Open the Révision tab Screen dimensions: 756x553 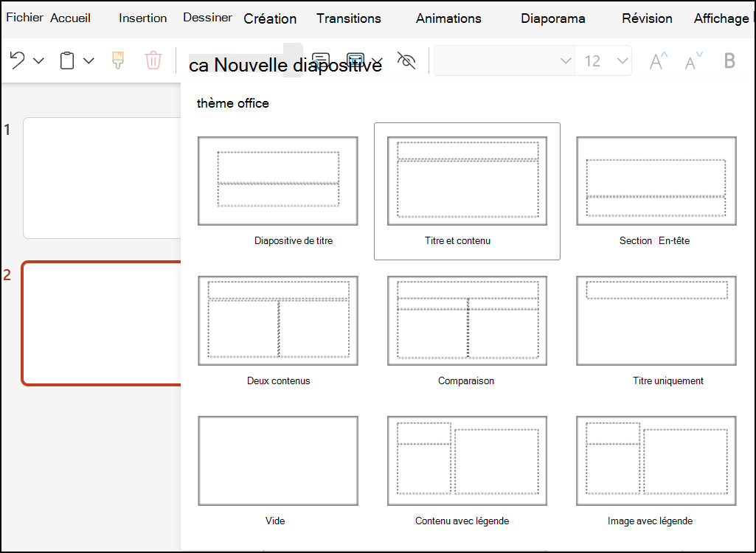(x=647, y=18)
